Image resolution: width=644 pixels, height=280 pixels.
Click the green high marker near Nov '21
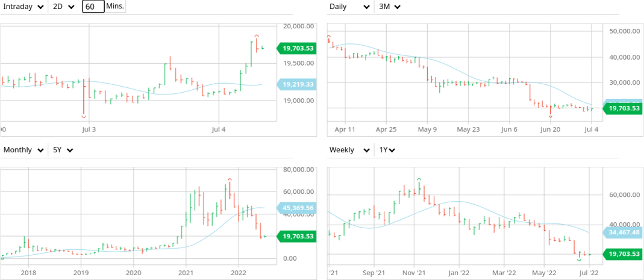point(419,179)
